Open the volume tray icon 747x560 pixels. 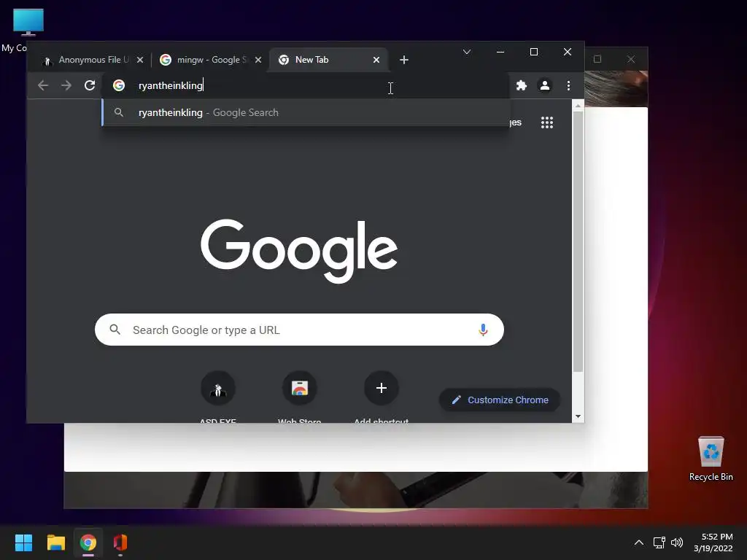click(x=676, y=542)
